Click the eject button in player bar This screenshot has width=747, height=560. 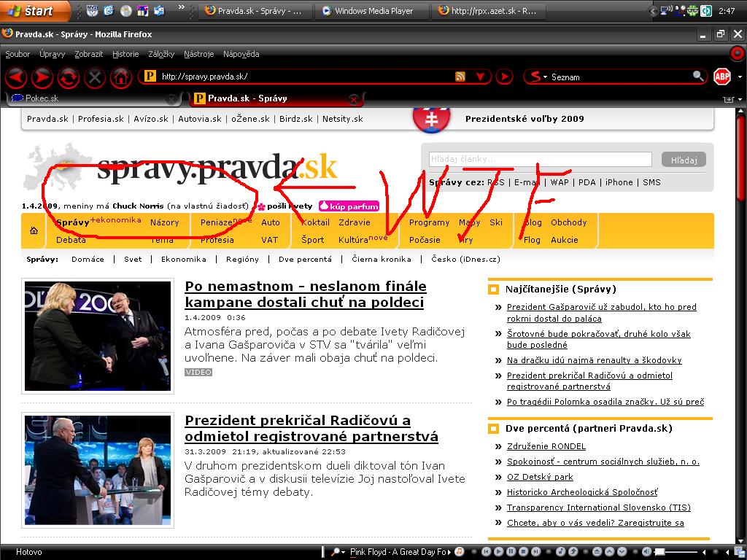tap(597, 551)
